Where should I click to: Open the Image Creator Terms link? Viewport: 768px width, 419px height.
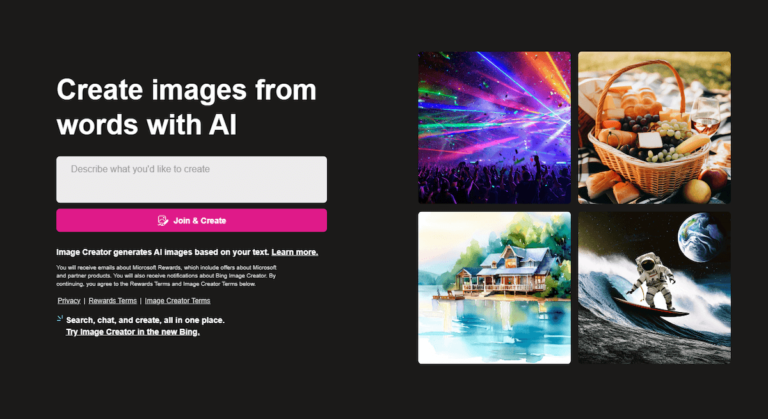(177, 300)
